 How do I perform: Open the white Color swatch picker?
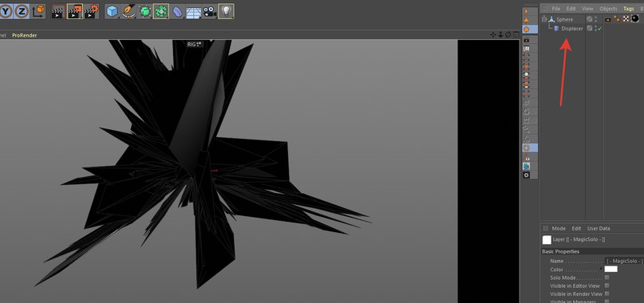click(x=611, y=270)
